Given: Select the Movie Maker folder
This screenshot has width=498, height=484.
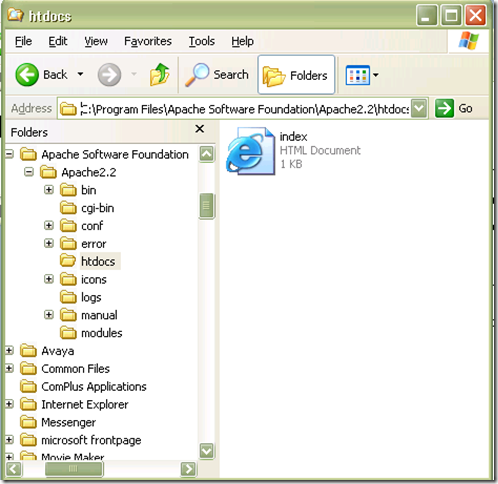Looking at the screenshot, I should 62,456.
